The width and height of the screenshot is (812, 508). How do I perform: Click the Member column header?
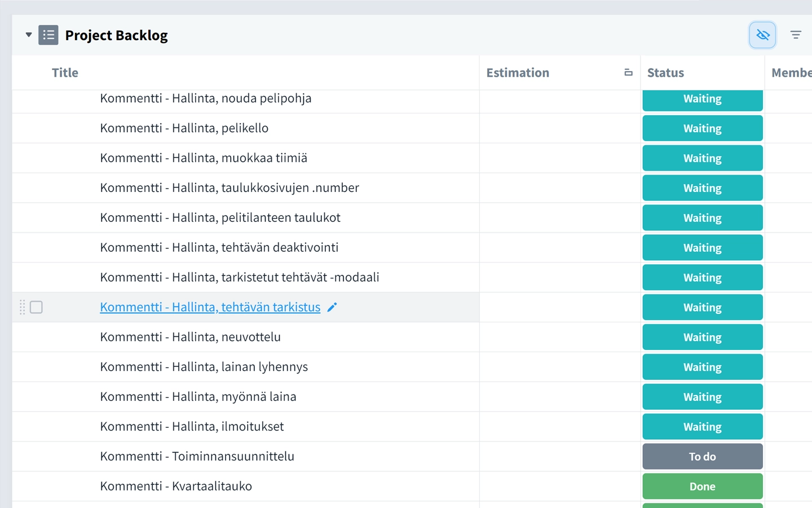(x=793, y=72)
